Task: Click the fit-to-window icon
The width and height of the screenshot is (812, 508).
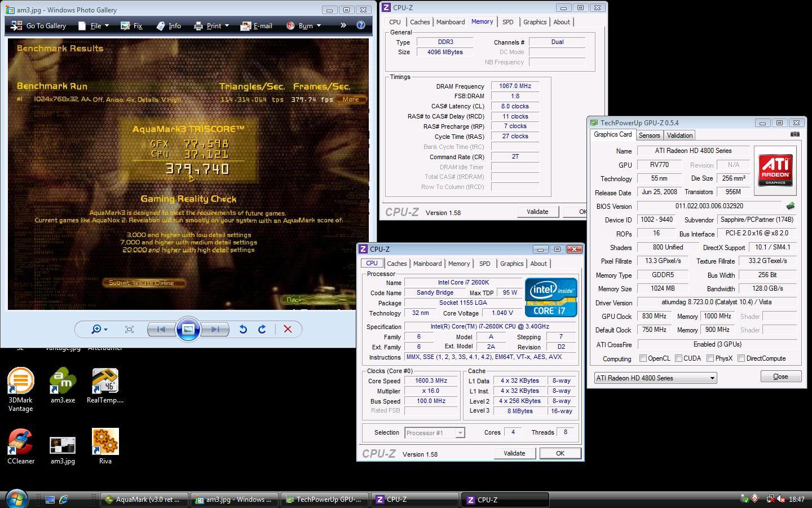Action: tap(129, 329)
